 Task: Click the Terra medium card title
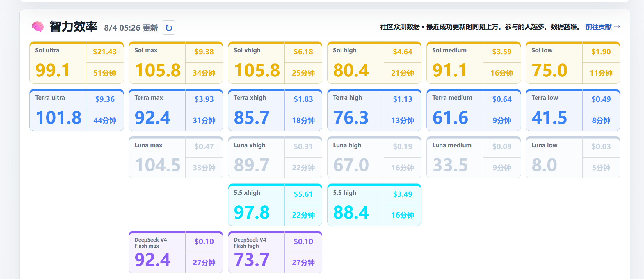[452, 98]
